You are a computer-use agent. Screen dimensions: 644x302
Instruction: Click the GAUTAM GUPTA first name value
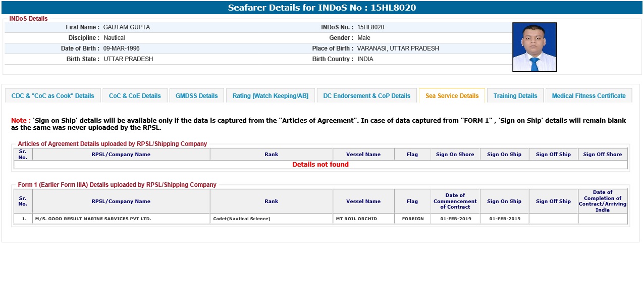pyautogui.click(x=127, y=27)
